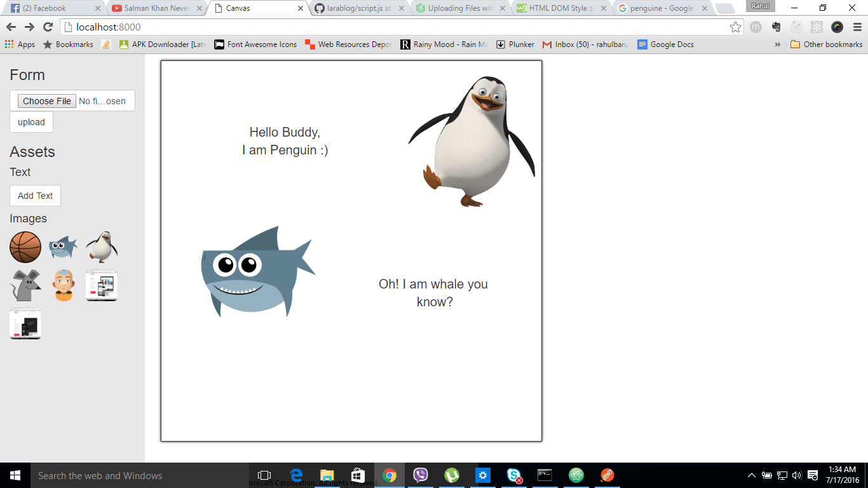
Task: Open the Apps bookmark shortcut
Action: [20, 44]
